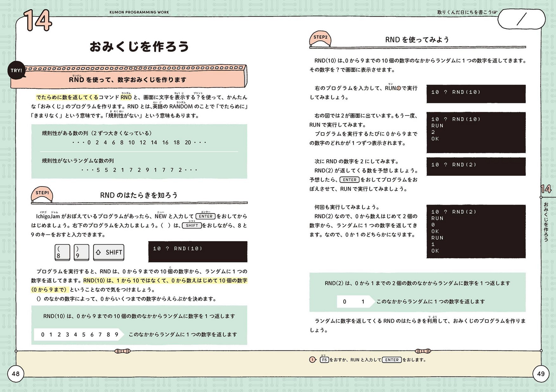
Task: Click the title おみくじを作ろう
Action: [x=139, y=47]
